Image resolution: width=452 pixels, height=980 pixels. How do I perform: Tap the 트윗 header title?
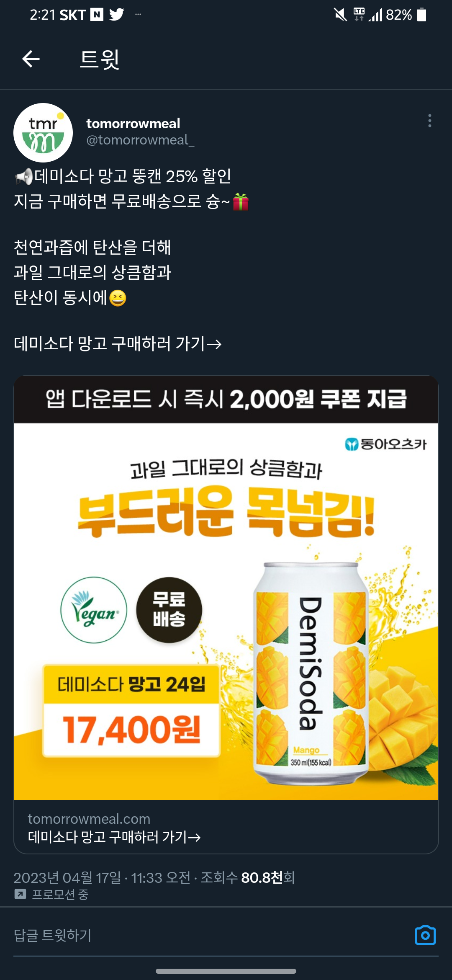[100, 59]
